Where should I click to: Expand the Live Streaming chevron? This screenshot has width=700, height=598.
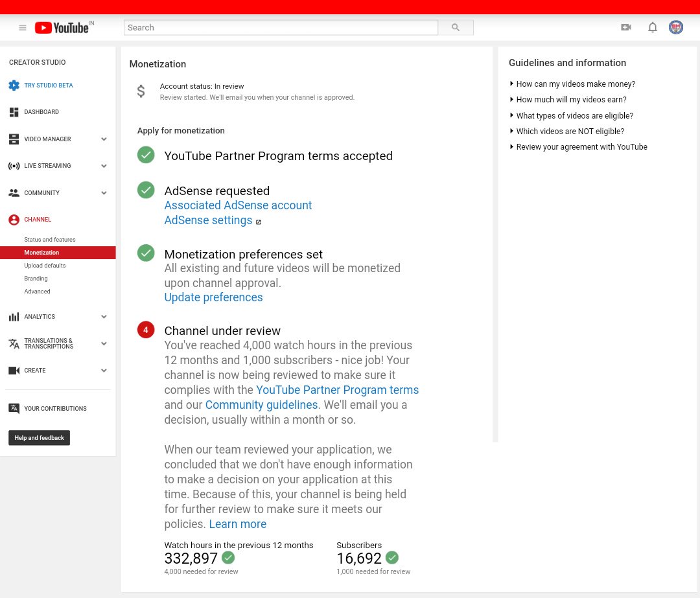104,166
